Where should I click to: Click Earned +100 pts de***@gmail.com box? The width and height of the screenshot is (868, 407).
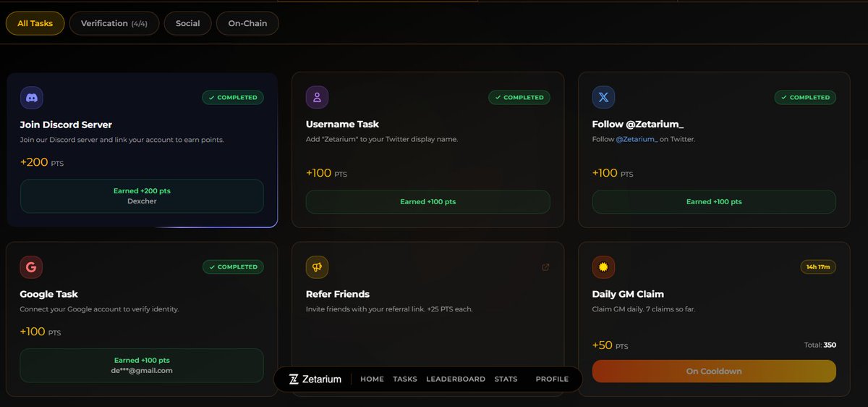click(x=142, y=365)
